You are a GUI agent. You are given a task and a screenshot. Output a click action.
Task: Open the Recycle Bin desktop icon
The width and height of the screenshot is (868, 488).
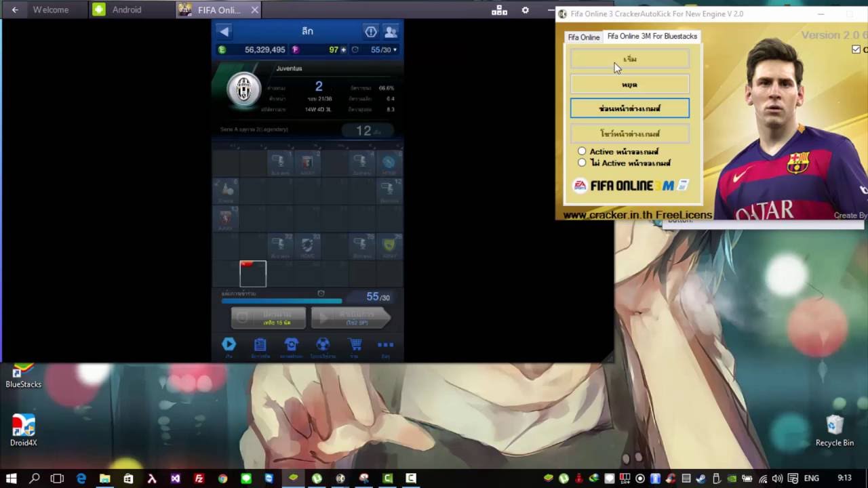click(835, 431)
